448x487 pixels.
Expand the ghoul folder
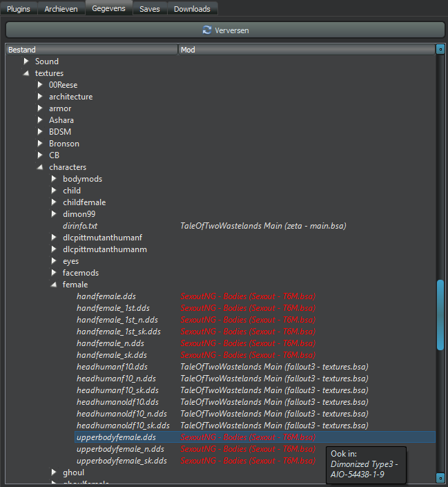pos(54,472)
